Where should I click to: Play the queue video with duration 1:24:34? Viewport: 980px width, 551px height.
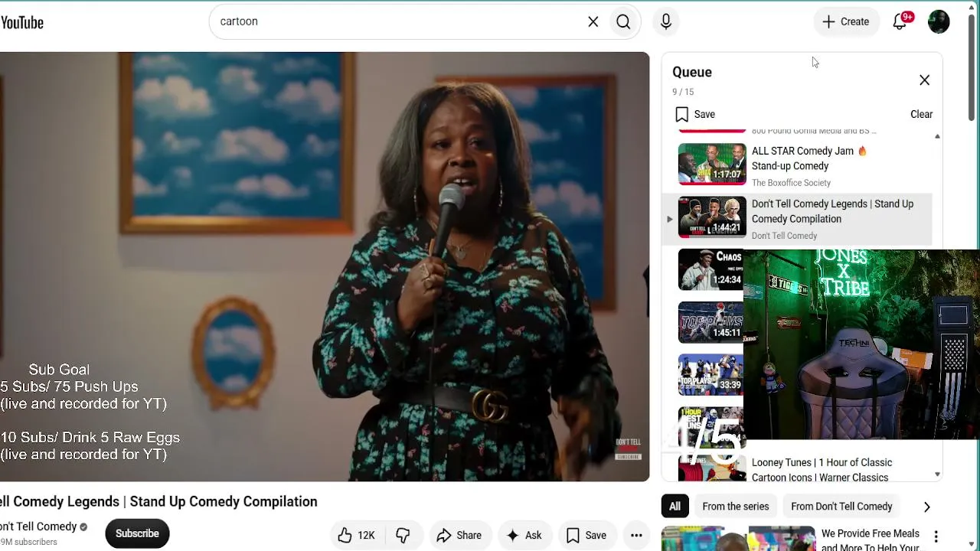(x=710, y=269)
